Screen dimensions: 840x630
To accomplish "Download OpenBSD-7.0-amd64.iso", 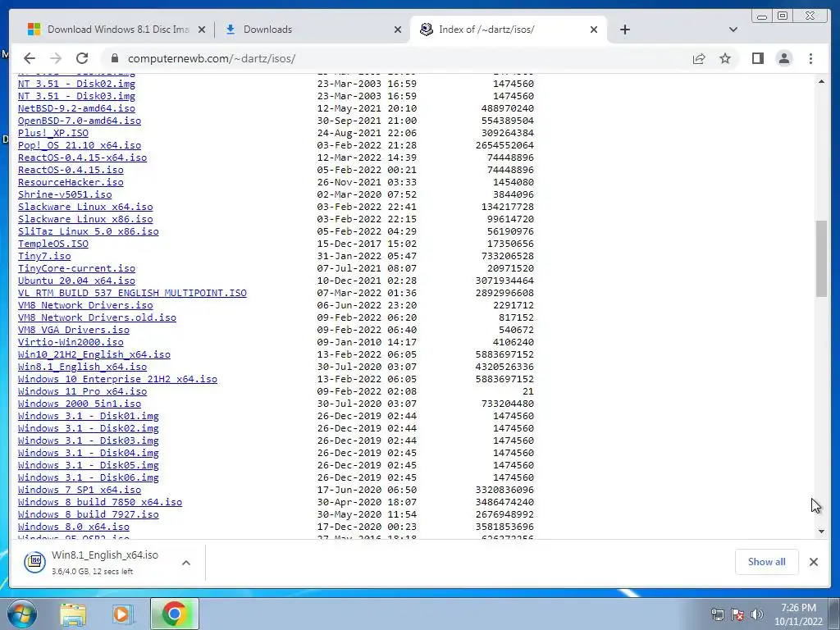I will pos(80,121).
